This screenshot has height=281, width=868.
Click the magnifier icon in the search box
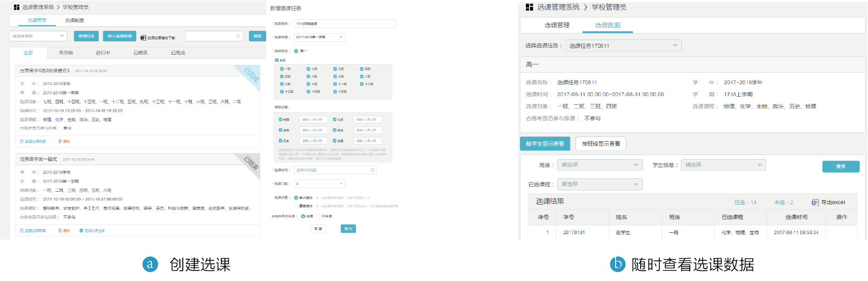coord(238,36)
